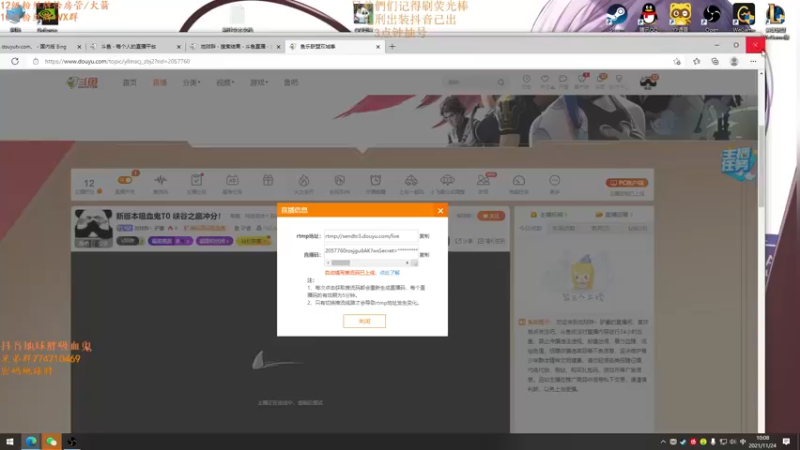The height and width of the screenshot is (450, 800).
Task: Open the more options ellipsis icon
Action: (x=555, y=180)
